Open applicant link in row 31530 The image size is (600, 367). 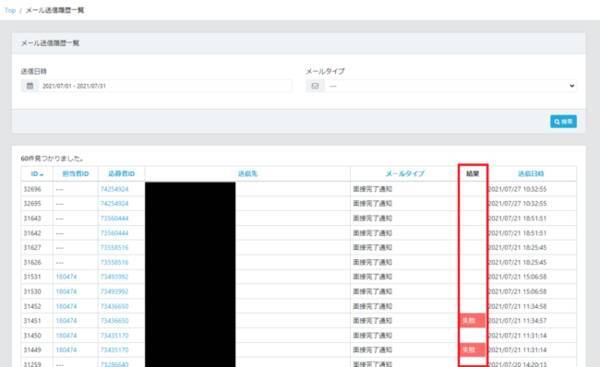point(114,292)
